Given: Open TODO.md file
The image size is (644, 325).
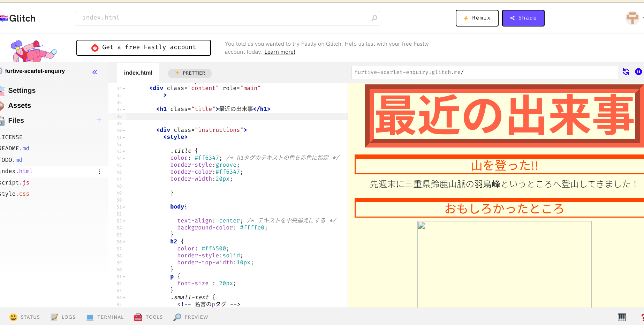Looking at the screenshot, I should tap(11, 160).
